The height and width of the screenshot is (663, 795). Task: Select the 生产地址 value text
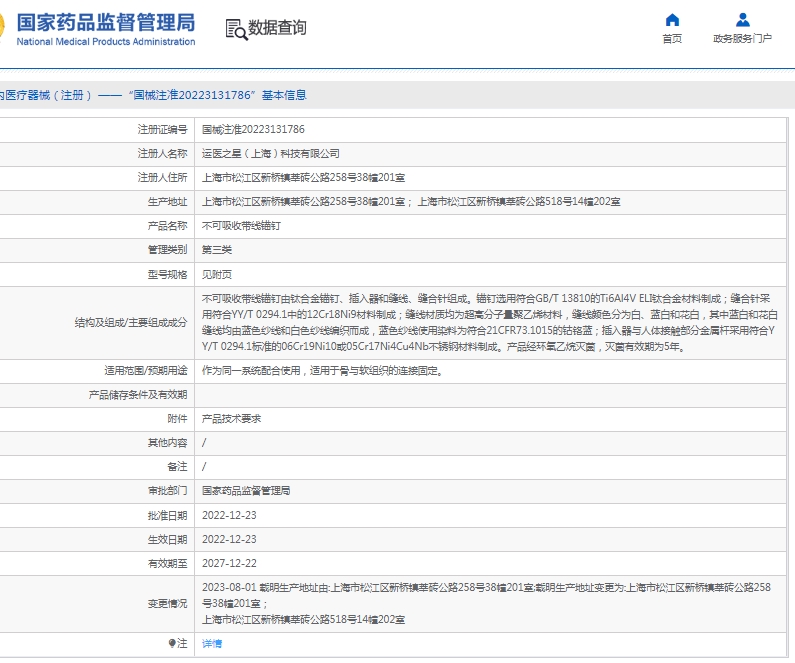click(x=411, y=202)
